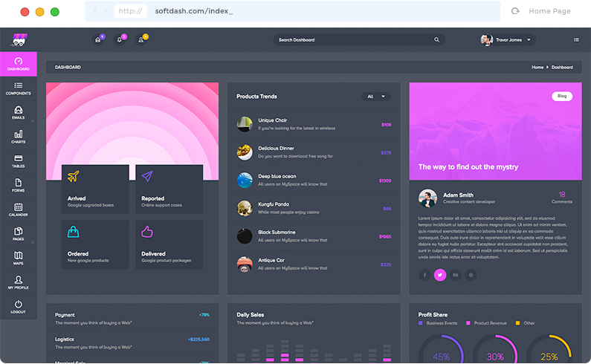Click the Blog tag button
The width and height of the screenshot is (591, 364).
[x=562, y=96]
